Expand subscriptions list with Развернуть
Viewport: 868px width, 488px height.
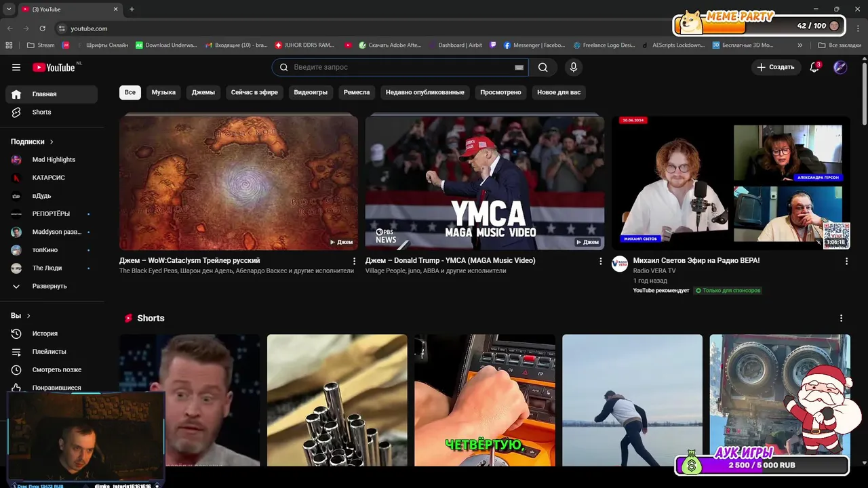(x=52, y=286)
